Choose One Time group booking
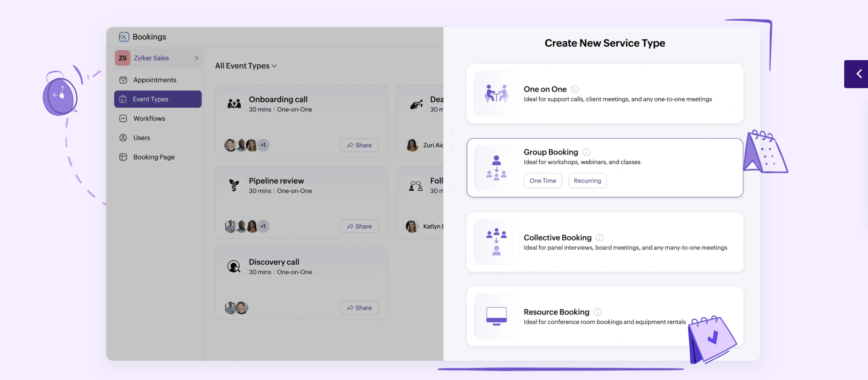The height and width of the screenshot is (380, 868). [x=543, y=181]
